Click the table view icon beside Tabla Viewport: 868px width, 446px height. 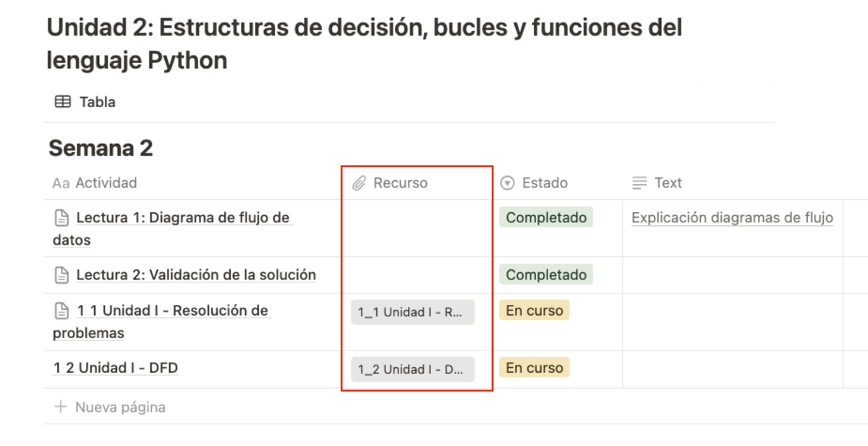tap(63, 102)
